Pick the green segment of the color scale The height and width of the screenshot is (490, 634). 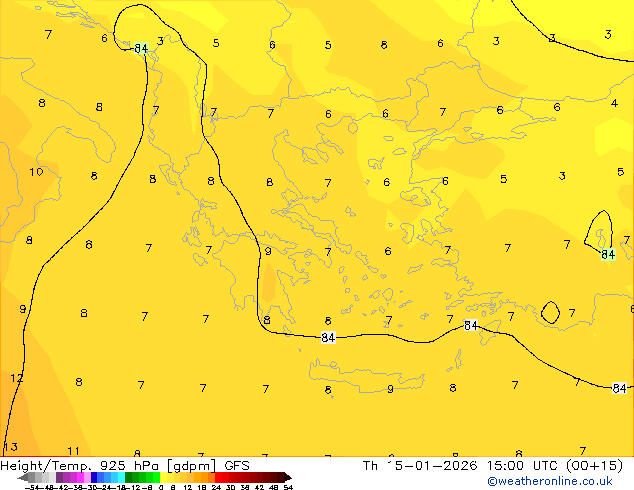point(140,477)
